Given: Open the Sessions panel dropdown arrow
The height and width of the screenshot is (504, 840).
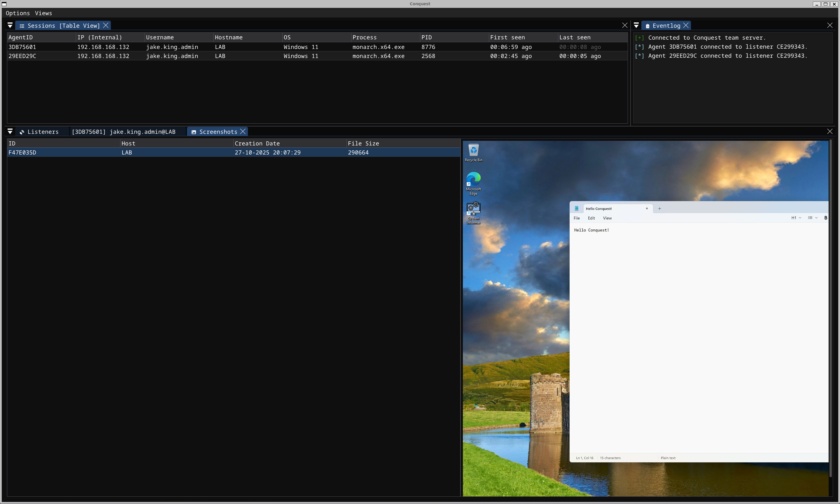Looking at the screenshot, I should point(10,25).
